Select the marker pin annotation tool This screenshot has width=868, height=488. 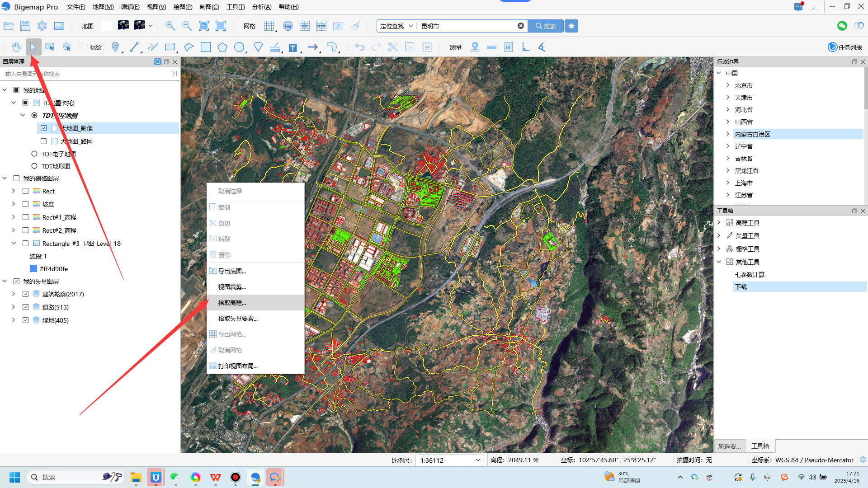tap(115, 47)
